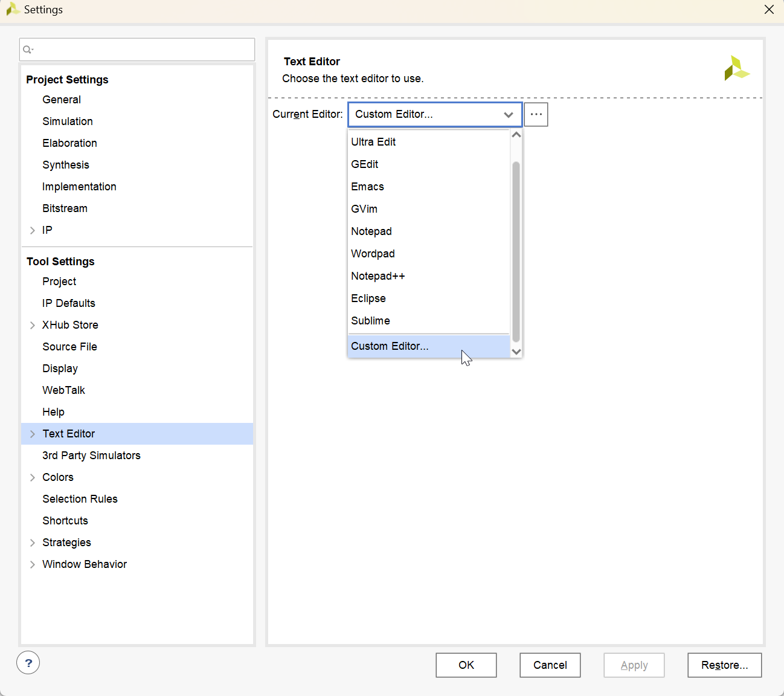Image resolution: width=784 pixels, height=696 pixels.
Task: Select the Strategies settings item
Action: pyautogui.click(x=66, y=543)
